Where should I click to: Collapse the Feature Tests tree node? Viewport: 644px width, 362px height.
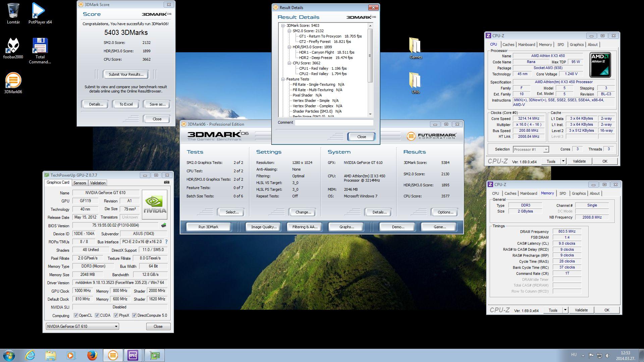[283, 79]
